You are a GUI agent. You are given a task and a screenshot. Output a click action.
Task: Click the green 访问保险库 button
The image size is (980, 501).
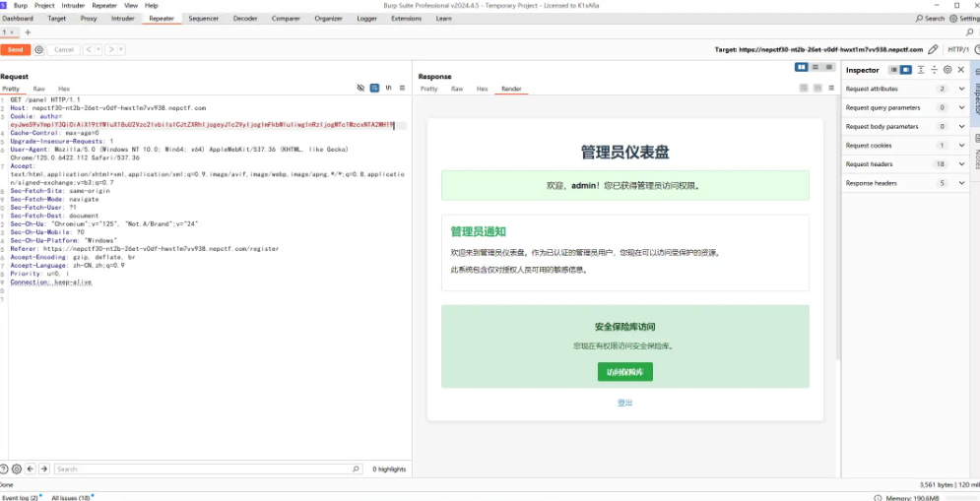(624, 372)
